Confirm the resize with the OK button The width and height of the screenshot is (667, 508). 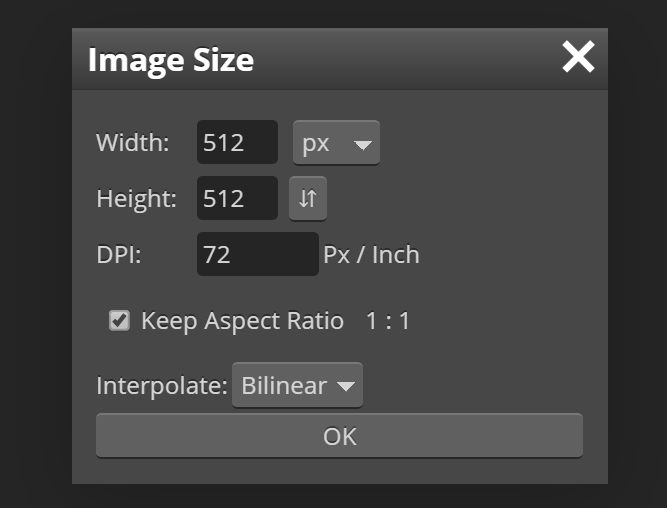339,436
